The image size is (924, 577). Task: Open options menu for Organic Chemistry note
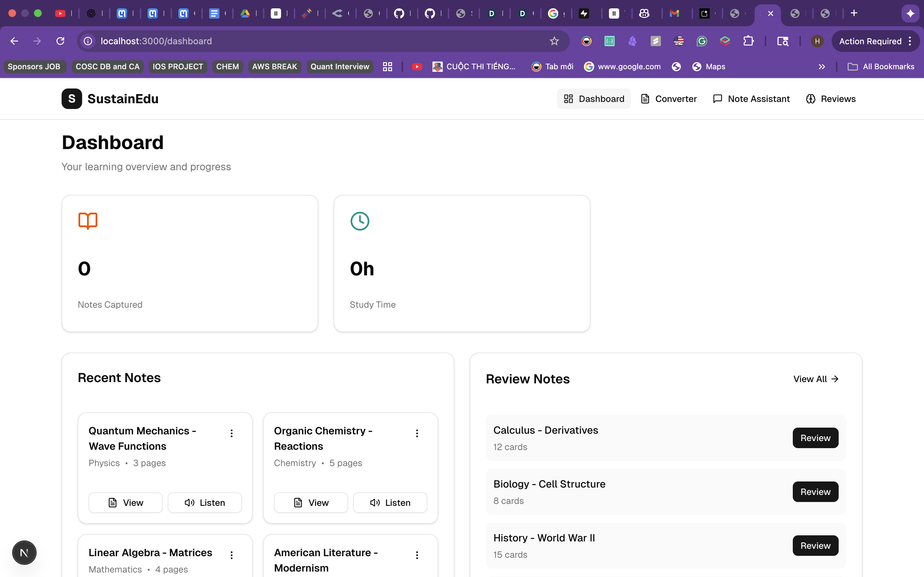pos(417,433)
